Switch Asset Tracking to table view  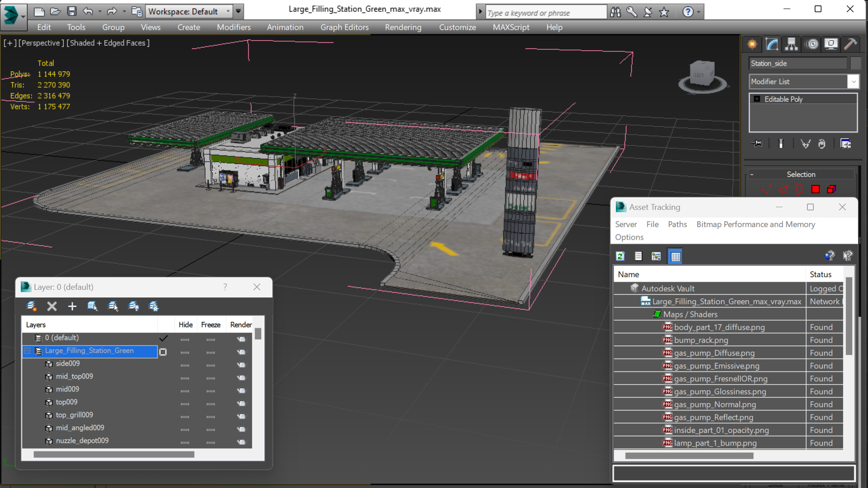pos(676,256)
